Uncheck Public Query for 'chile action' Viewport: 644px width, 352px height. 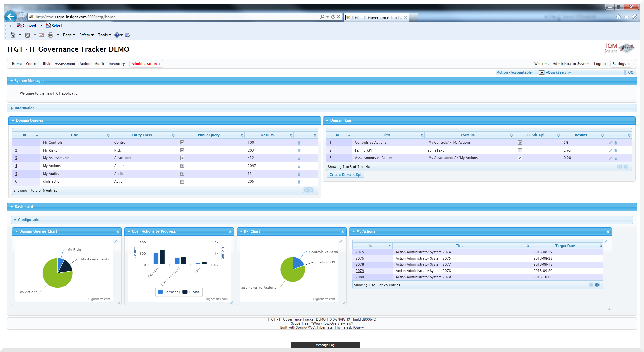pyautogui.click(x=182, y=181)
